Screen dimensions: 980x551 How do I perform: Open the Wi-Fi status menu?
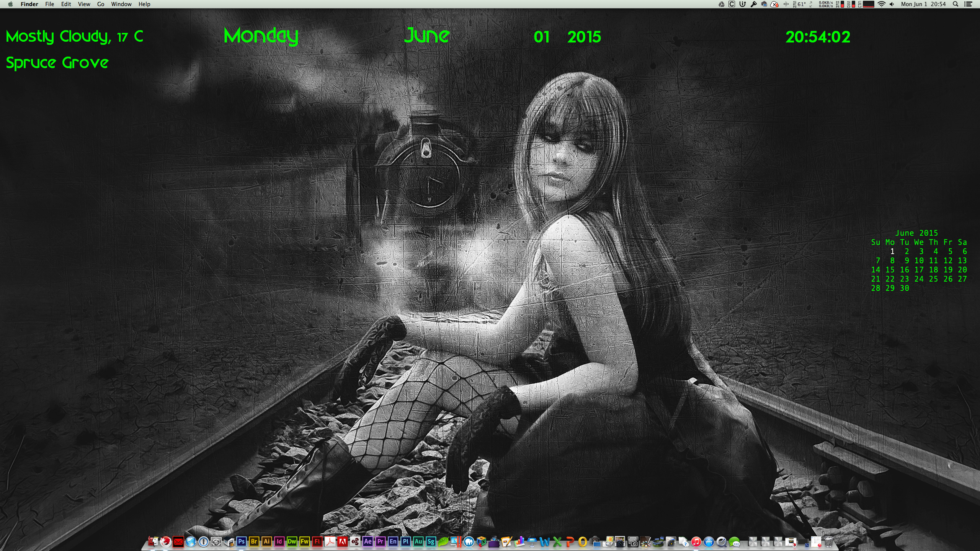tap(882, 4)
